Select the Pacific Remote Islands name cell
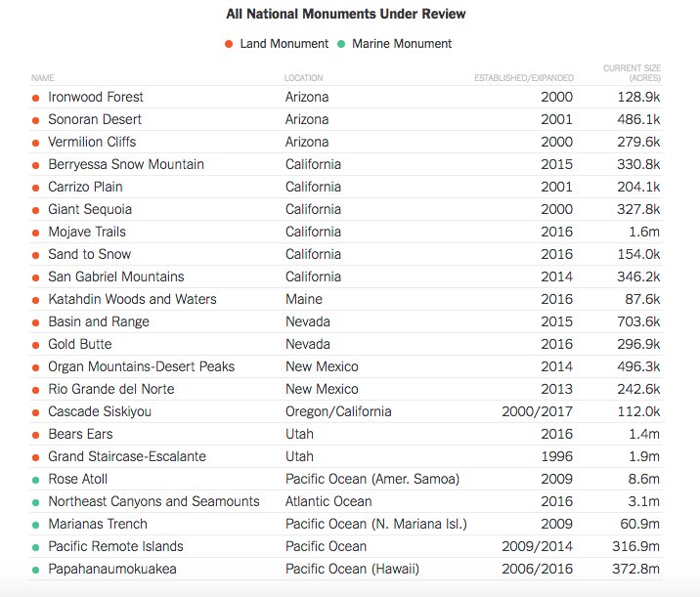The width and height of the screenshot is (700, 597). pos(115,546)
